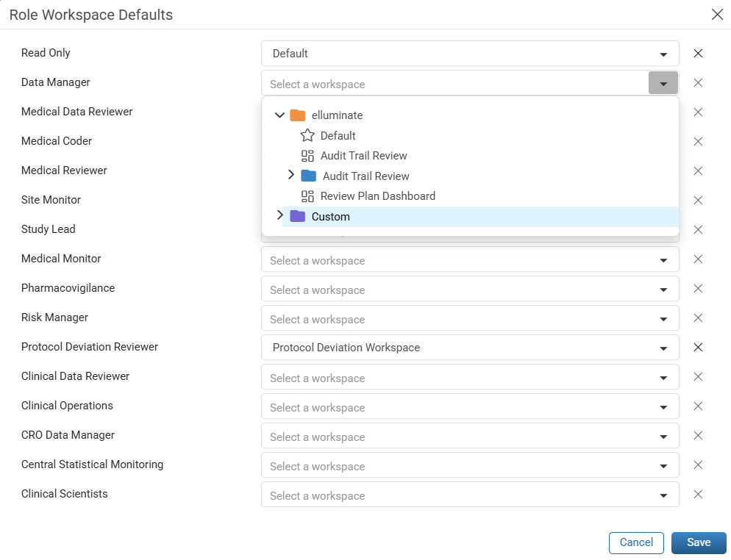This screenshot has width=731, height=560.
Task: Select the Custom folder label
Action: (330, 217)
